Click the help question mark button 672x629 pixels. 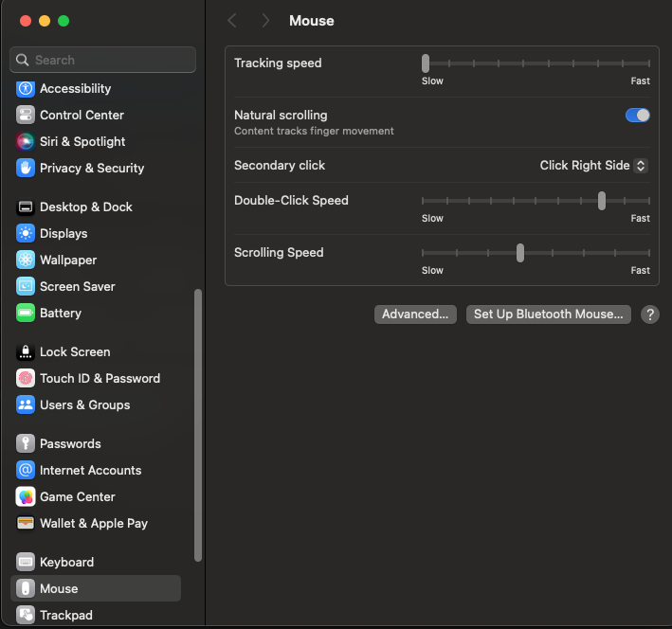point(649,314)
